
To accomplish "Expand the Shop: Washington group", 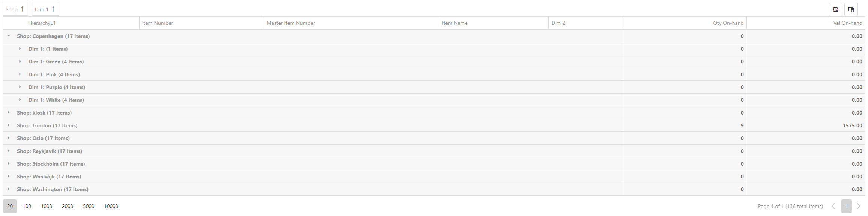I will coord(9,189).
